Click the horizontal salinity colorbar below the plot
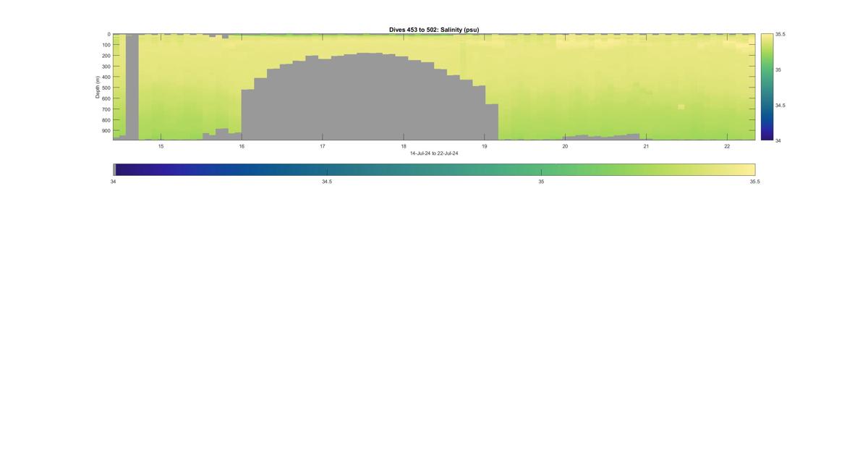This screenshot has width=868, height=450. [434, 169]
